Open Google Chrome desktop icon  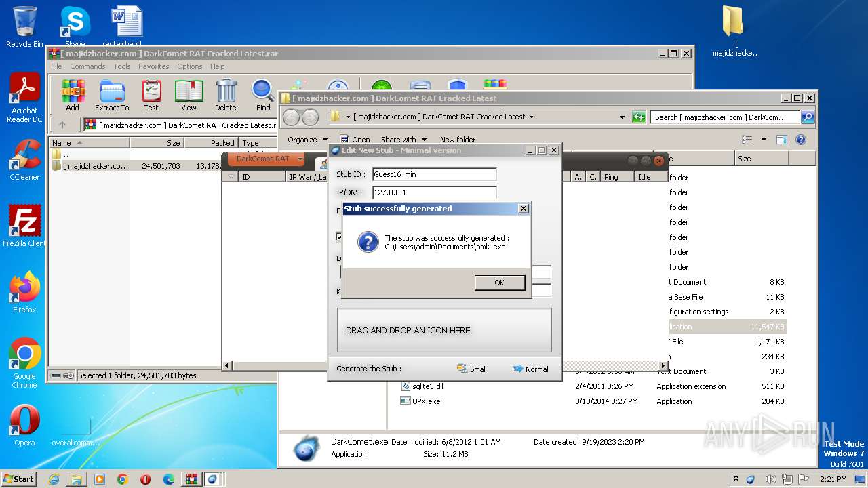(24, 363)
